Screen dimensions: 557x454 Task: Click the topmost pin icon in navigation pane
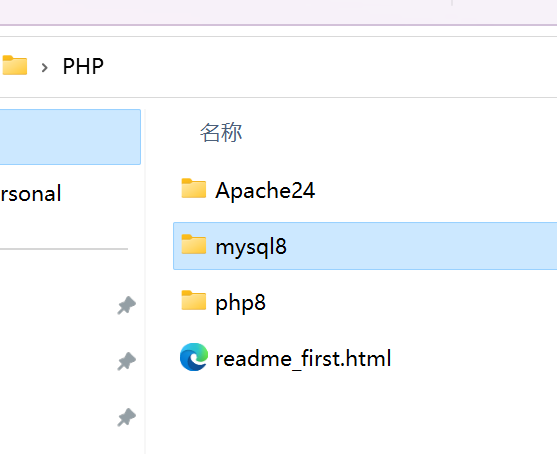pos(126,306)
